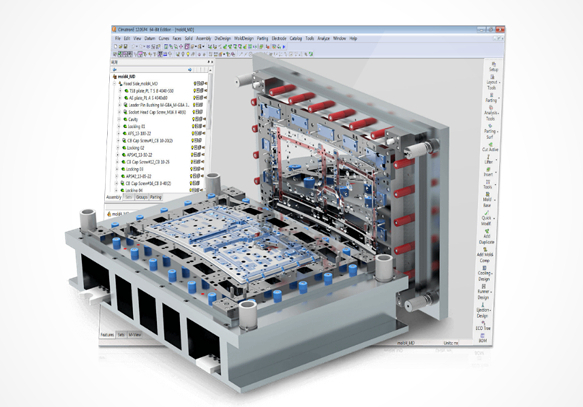Open Runner Design tool

484,292
